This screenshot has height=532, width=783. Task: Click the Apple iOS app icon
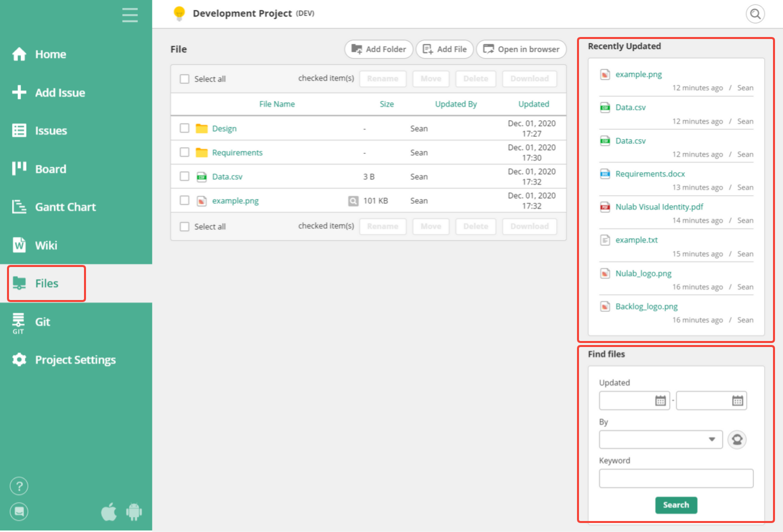click(108, 511)
